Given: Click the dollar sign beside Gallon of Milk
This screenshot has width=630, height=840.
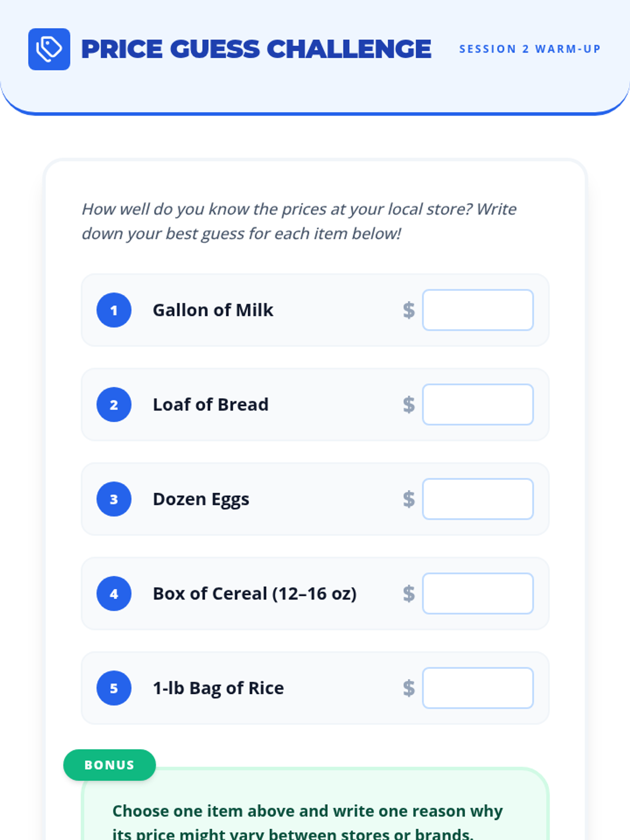Looking at the screenshot, I should tap(408, 310).
